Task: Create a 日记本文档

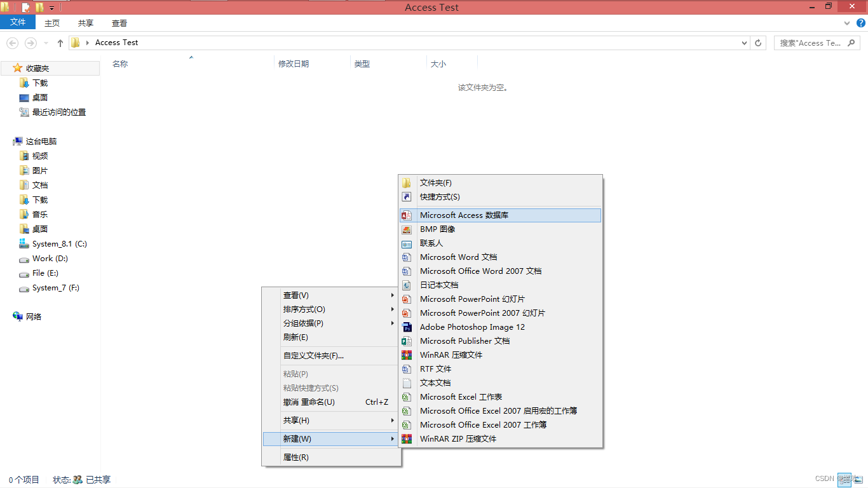Action: (x=500, y=285)
